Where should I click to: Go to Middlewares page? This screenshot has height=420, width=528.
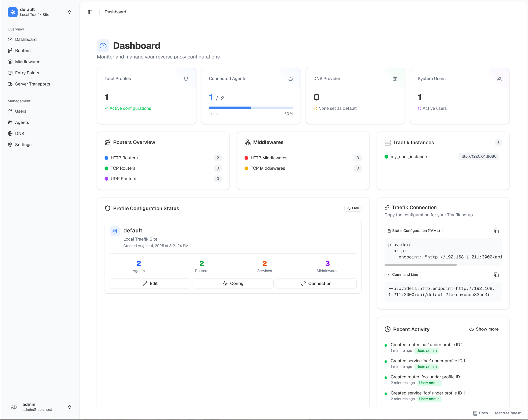click(x=28, y=62)
